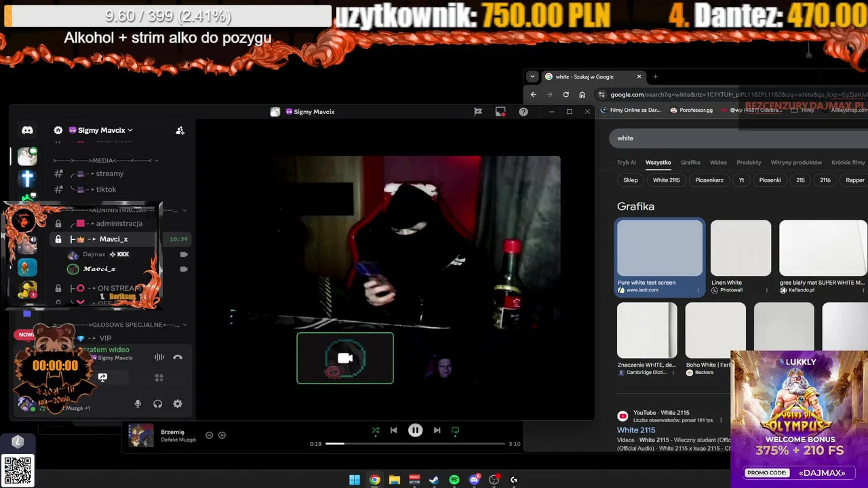Screen dimensions: 868x488
Task: Share your screen in Discord voice panel
Action: pyautogui.click(x=102, y=378)
